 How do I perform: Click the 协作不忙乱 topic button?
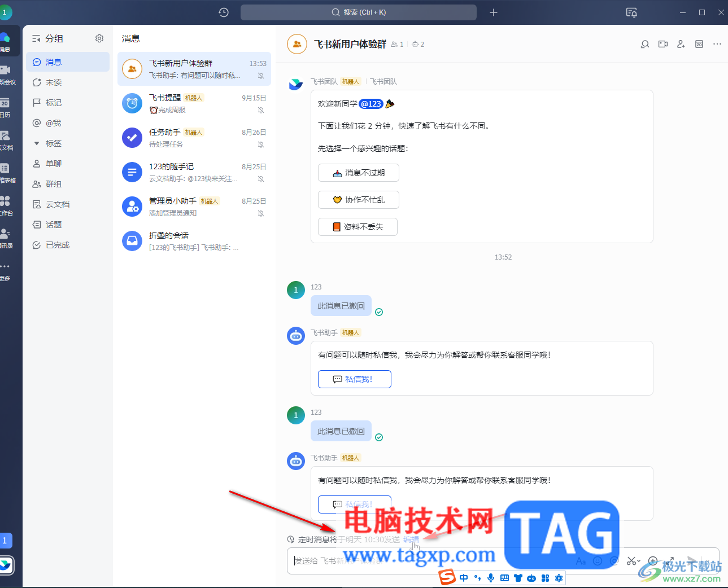tap(359, 200)
